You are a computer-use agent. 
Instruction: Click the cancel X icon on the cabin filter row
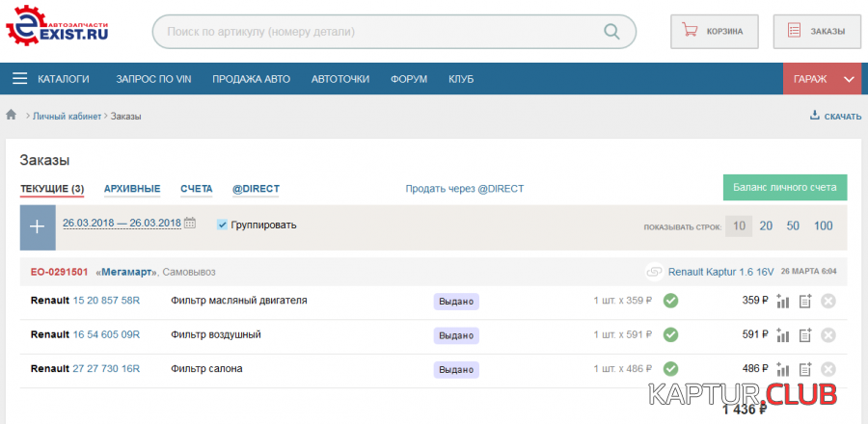827,369
